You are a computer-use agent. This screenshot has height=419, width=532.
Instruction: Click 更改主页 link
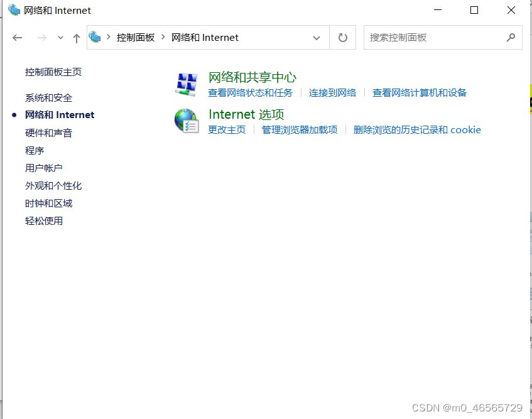pyautogui.click(x=227, y=129)
